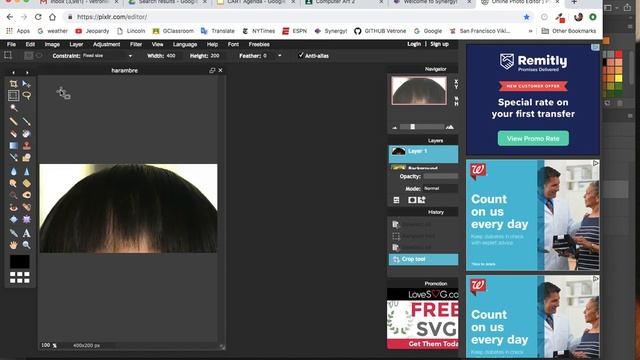Viewport: 640px width, 360px height.
Task: Click the View Promo Rate button
Action: [x=533, y=138]
